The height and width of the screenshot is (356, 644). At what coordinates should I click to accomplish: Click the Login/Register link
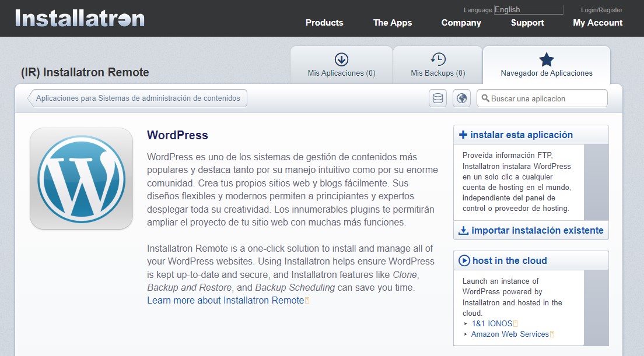click(x=601, y=10)
